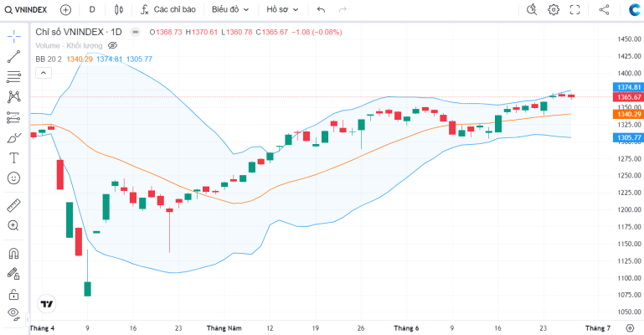The width and height of the screenshot is (644, 335).
Task: Expand the Biểu đồ dropdown
Action: pyautogui.click(x=230, y=9)
